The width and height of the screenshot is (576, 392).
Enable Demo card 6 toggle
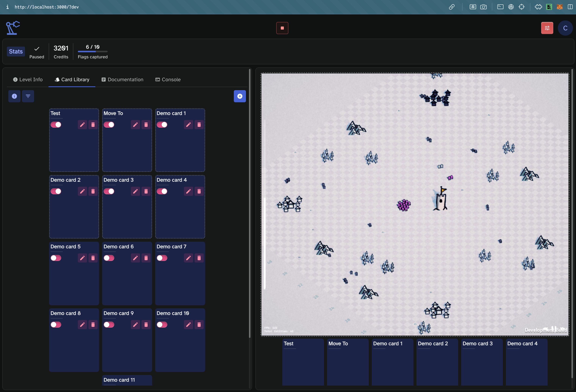[x=109, y=258]
